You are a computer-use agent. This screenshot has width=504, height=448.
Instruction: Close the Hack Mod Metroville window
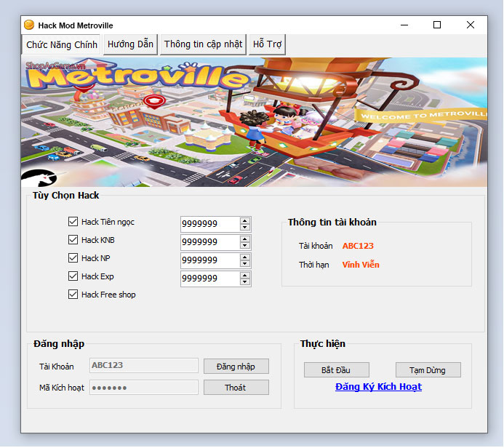point(471,25)
